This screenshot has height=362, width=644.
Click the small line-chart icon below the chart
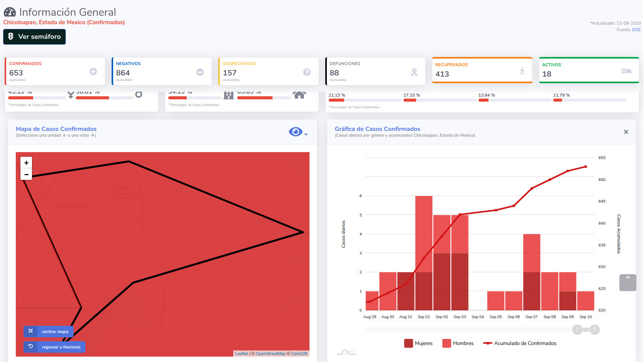tap(347, 352)
